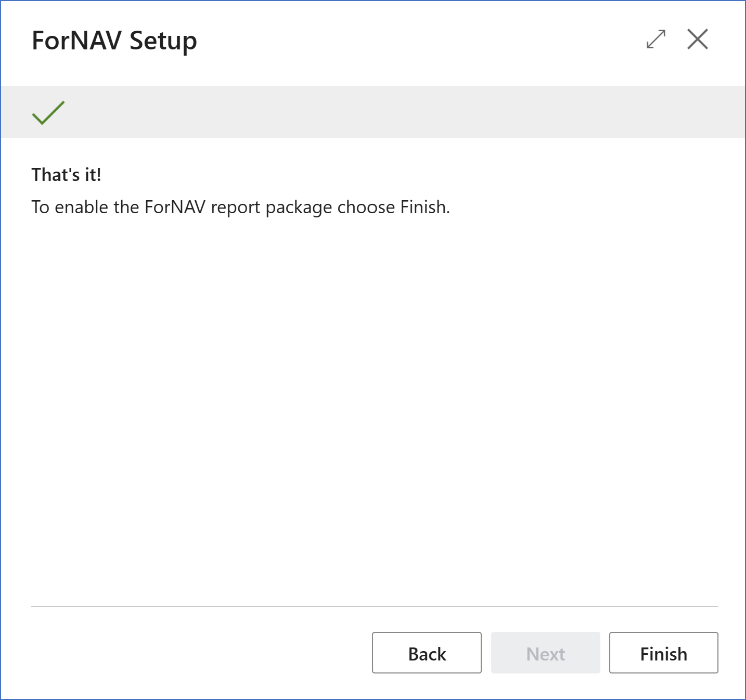746x700 pixels.
Task: Click the green checkmark icon
Action: click(48, 113)
